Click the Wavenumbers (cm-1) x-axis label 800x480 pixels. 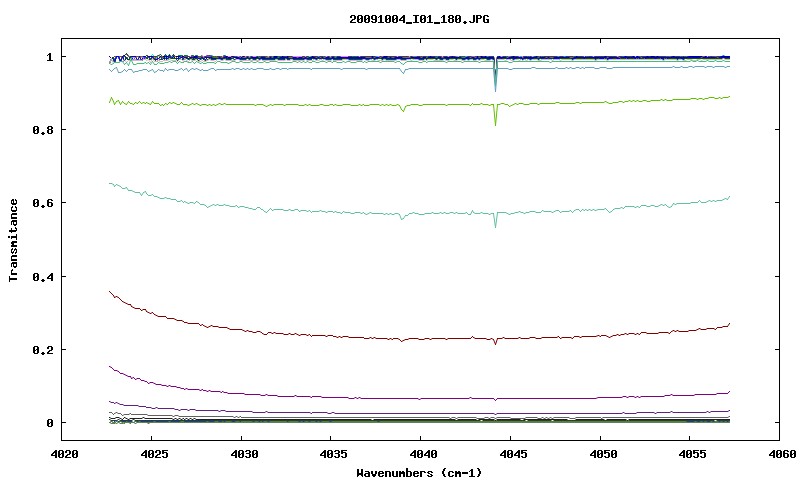point(419,473)
